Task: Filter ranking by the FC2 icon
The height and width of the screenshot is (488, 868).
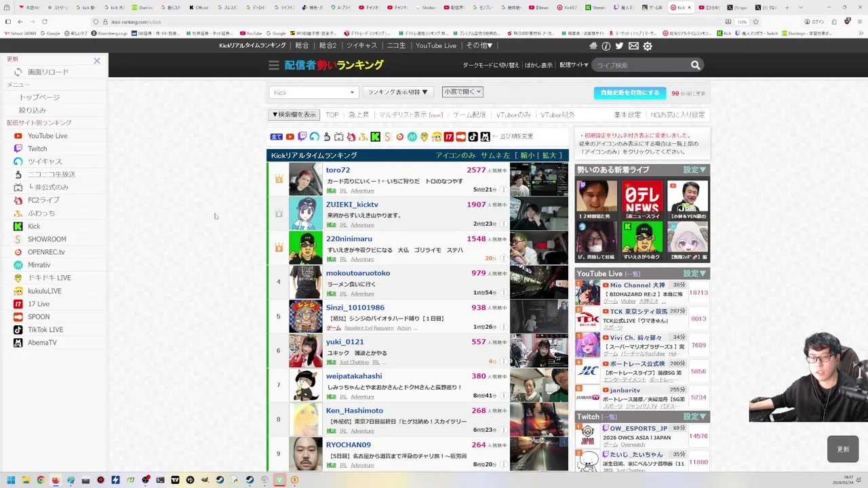Action: (351, 137)
